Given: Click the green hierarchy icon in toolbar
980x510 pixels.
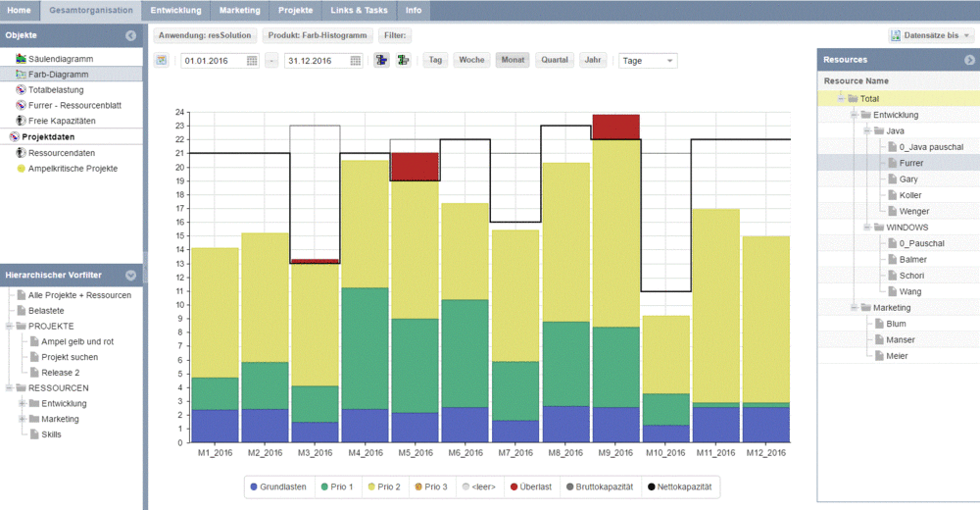Looking at the screenshot, I should click(403, 60).
